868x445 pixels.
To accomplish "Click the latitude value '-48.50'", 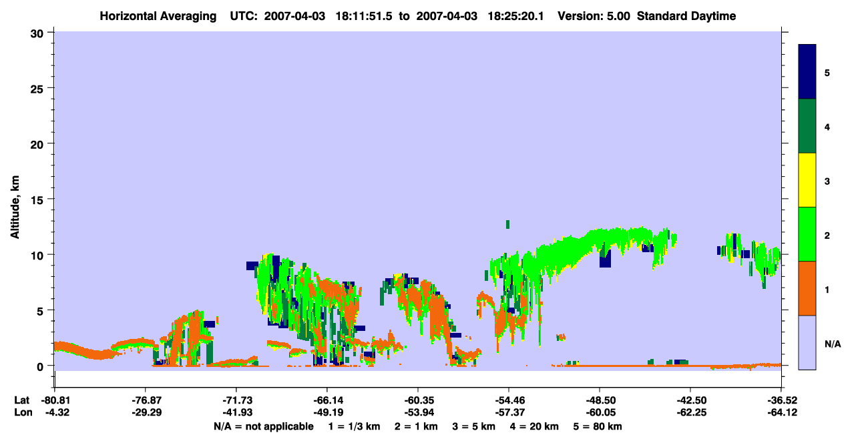I will 600,400.
